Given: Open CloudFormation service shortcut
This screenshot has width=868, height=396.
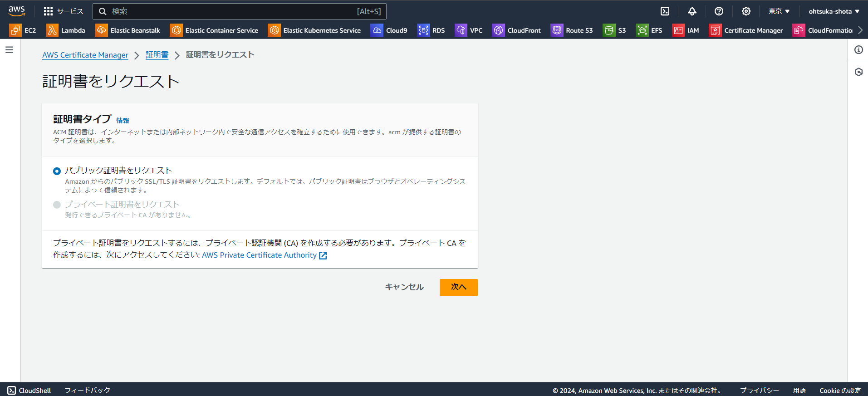Looking at the screenshot, I should click(x=823, y=30).
